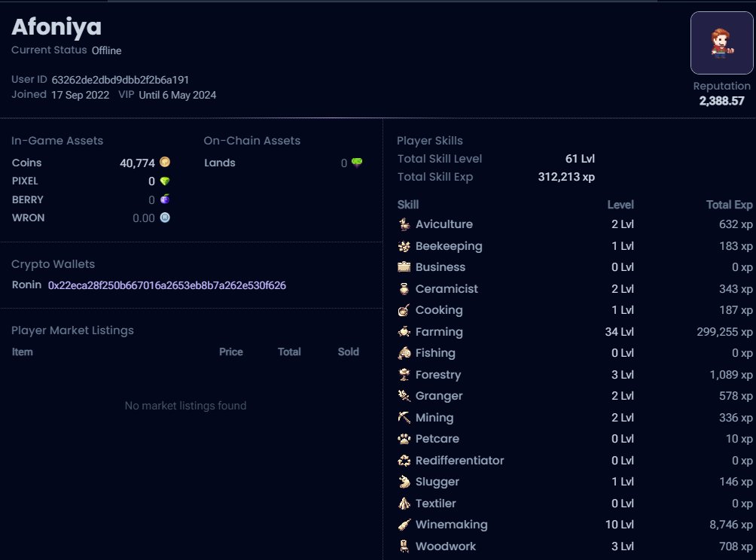Click the join date 17 Sep 2022
The height and width of the screenshot is (560, 756).
[80, 95]
